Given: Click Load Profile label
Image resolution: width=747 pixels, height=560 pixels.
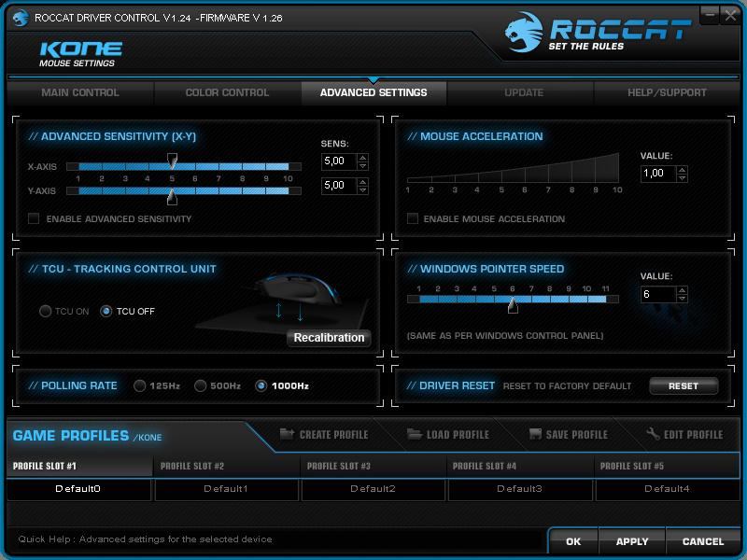Looking at the screenshot, I should coord(458,434).
